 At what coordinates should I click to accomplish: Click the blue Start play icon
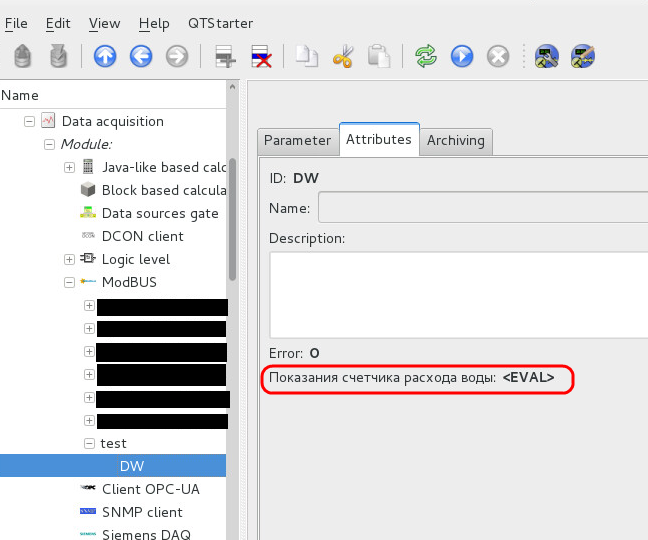click(x=461, y=56)
